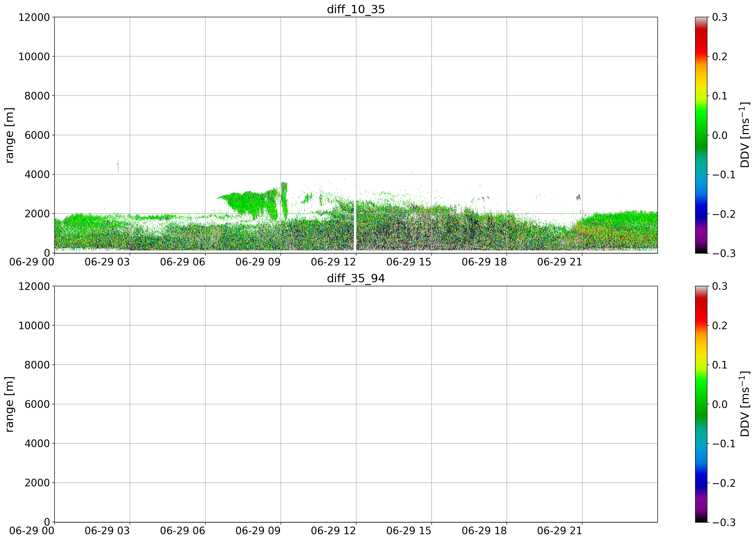Select the top plot's 'range [m]' axis label
The image size is (756, 541).
(9, 135)
